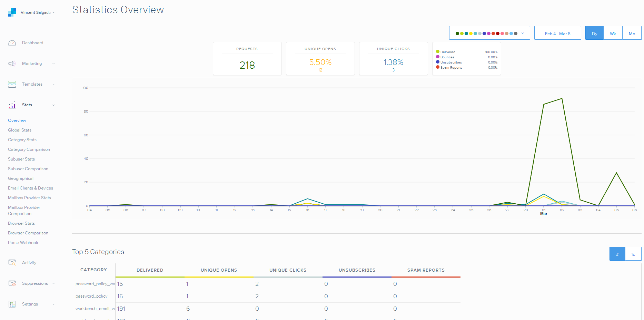Toggle categories table to percent view
This screenshot has width=644, height=320.
(633, 254)
